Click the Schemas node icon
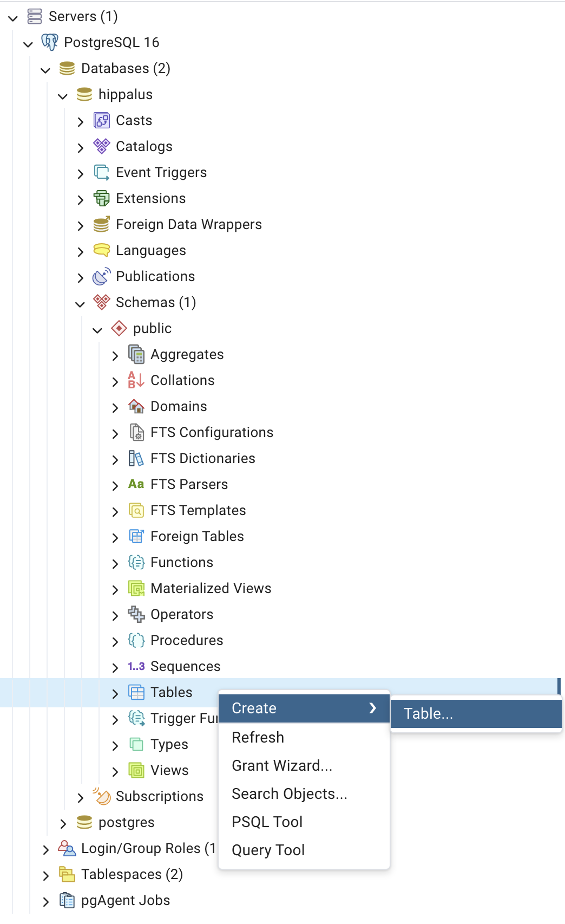 pos(102,302)
